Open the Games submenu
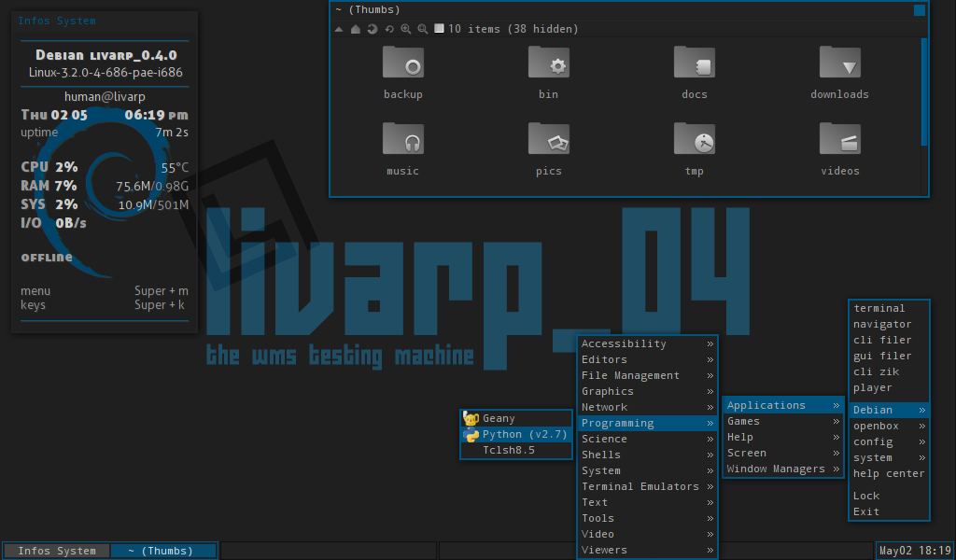 click(783, 421)
